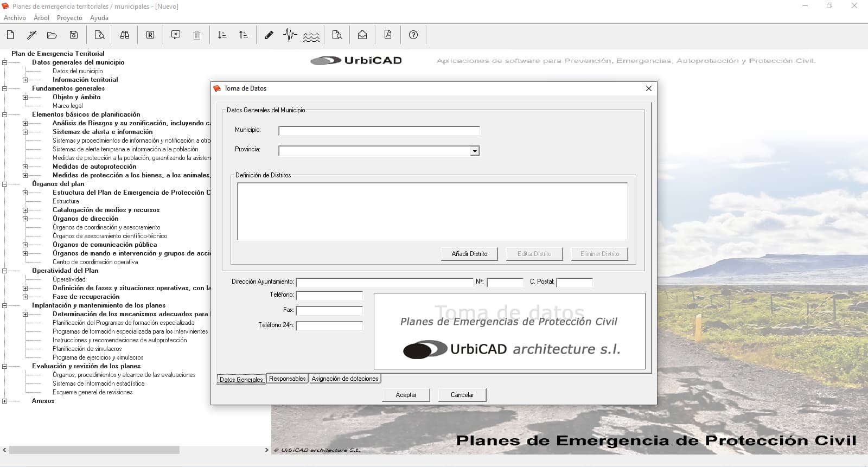Click the tree panel scroll right arrow
The image size is (868, 467).
coord(266,450)
